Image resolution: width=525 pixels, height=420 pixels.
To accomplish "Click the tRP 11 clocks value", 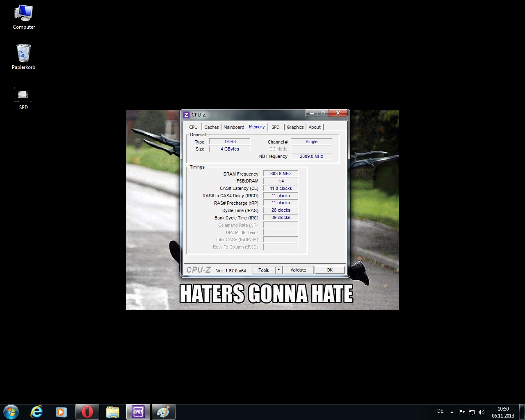I will [281, 203].
